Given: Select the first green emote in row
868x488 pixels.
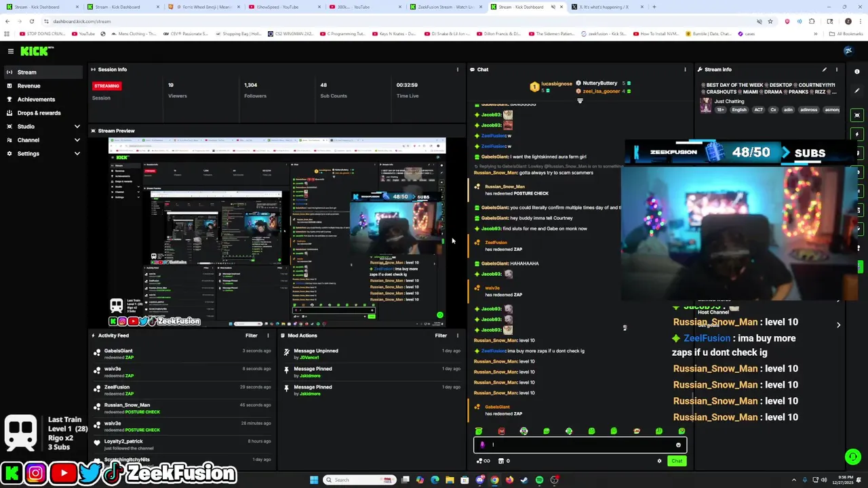Looking at the screenshot, I should pos(479,431).
